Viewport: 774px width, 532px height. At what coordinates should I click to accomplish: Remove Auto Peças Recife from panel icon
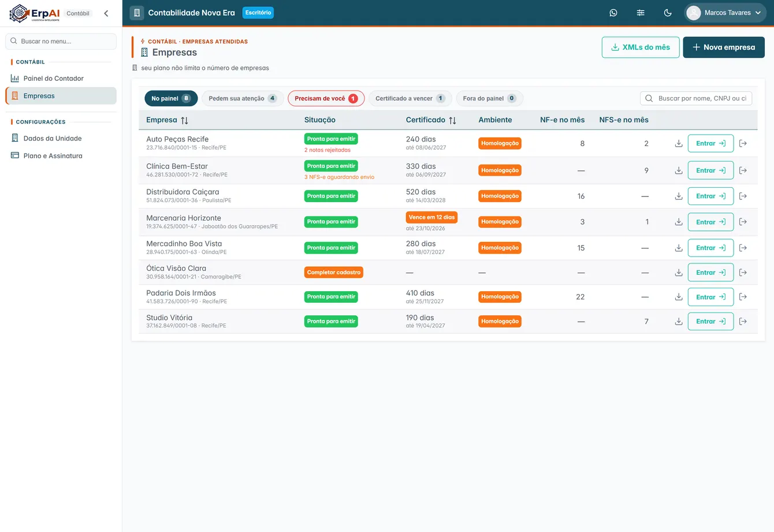(743, 143)
